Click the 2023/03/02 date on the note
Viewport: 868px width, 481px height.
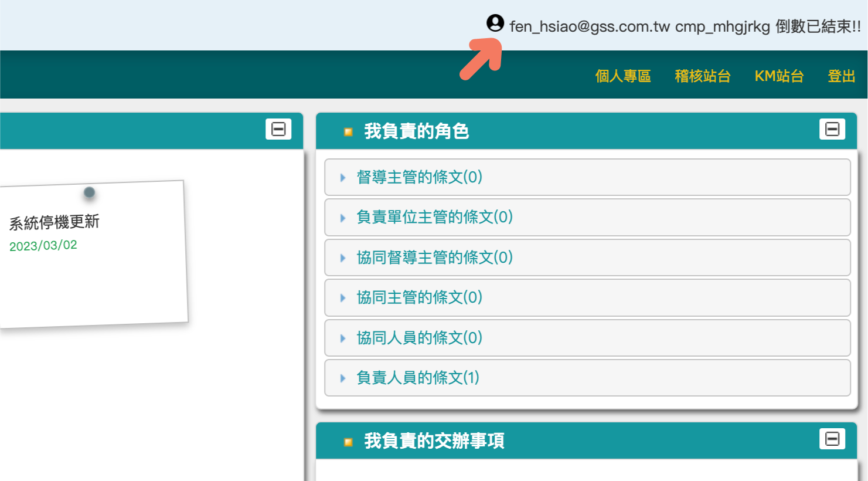(x=43, y=246)
